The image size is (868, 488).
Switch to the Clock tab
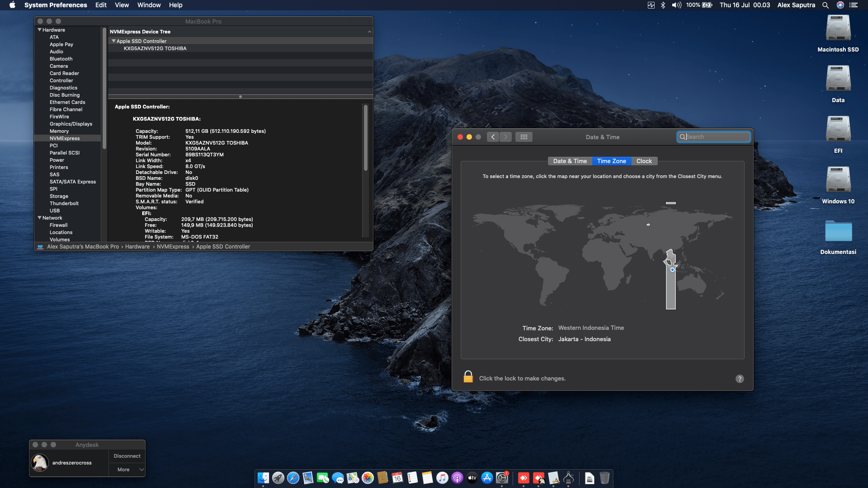(x=644, y=161)
